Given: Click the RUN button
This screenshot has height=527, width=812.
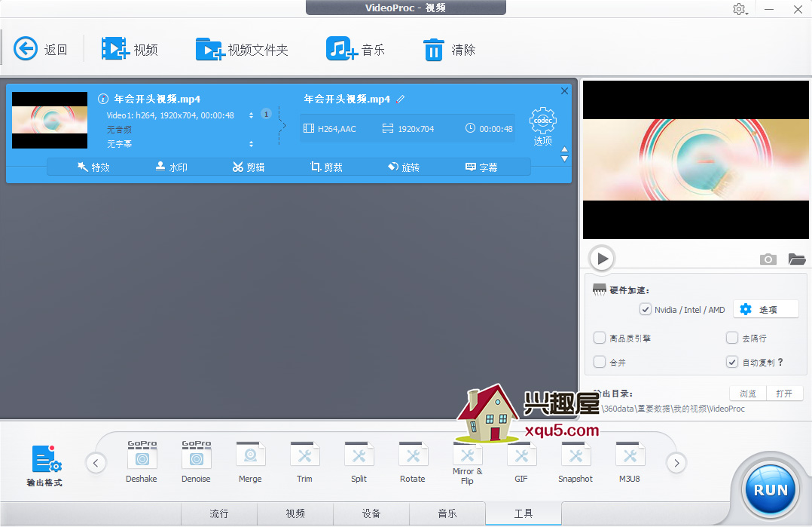Looking at the screenshot, I should (771, 489).
